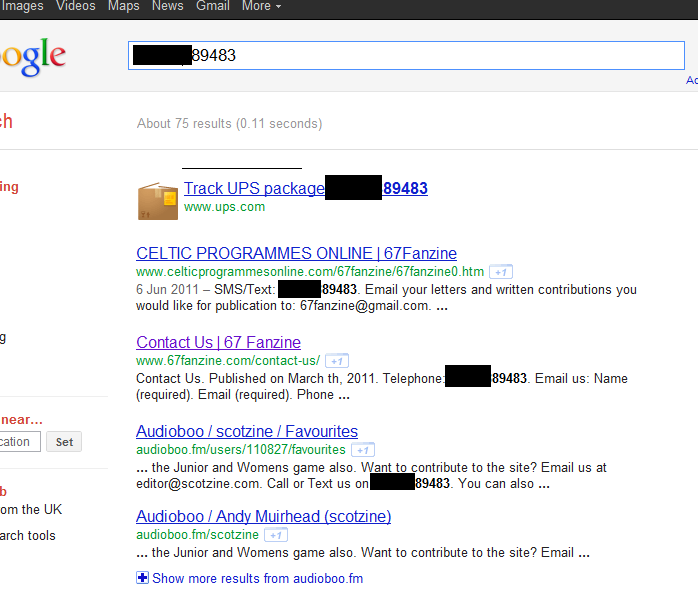Select from the UK sidebar filter
Viewport: 698px width, 594px height.
point(31,509)
